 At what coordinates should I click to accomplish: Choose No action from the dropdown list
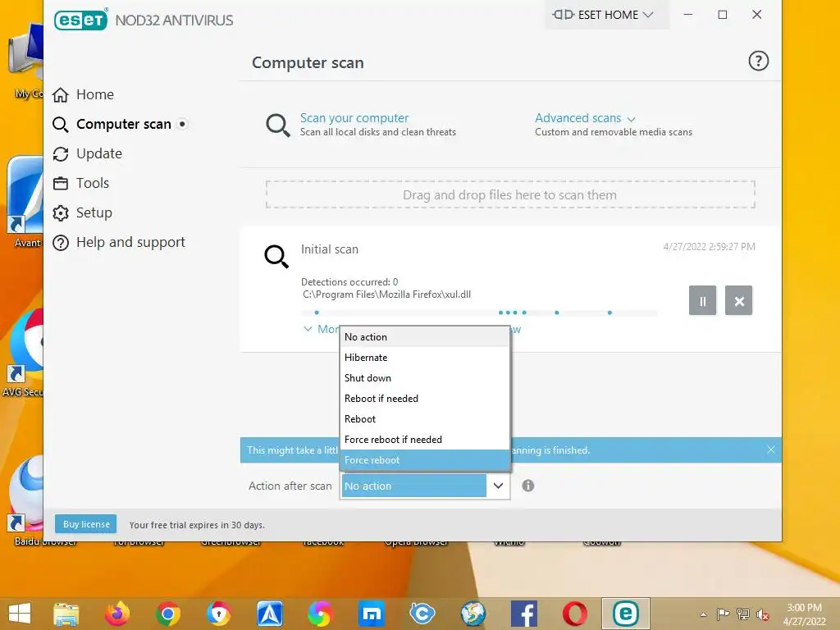(425, 337)
